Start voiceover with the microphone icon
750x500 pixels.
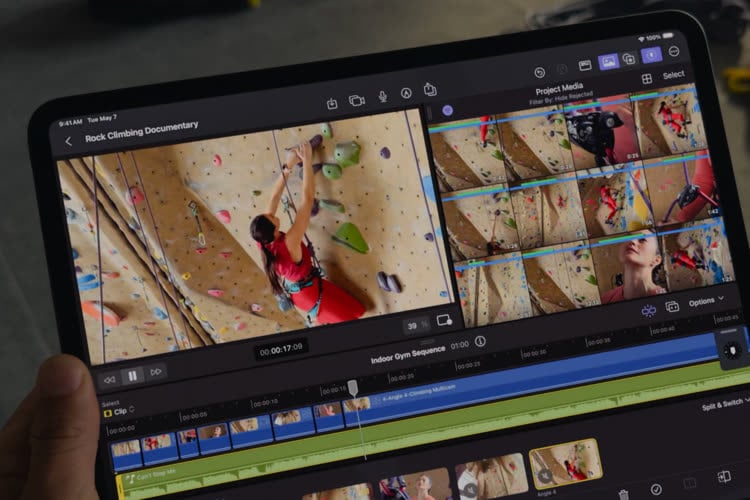pos(383,96)
